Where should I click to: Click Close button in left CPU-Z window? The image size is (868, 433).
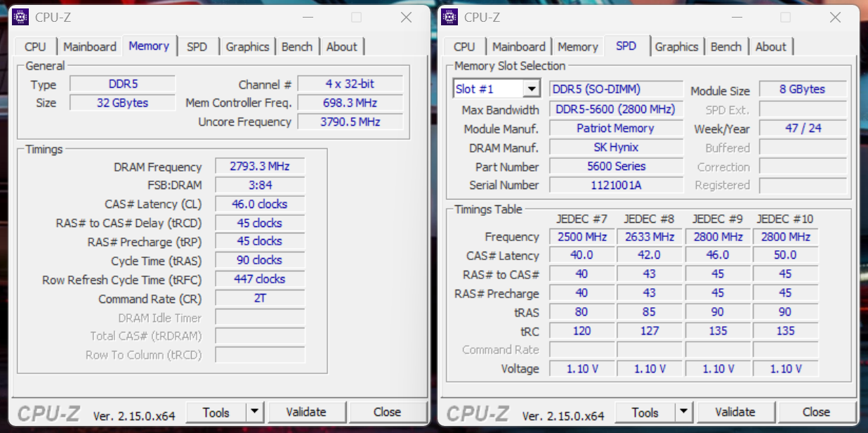[x=388, y=413]
